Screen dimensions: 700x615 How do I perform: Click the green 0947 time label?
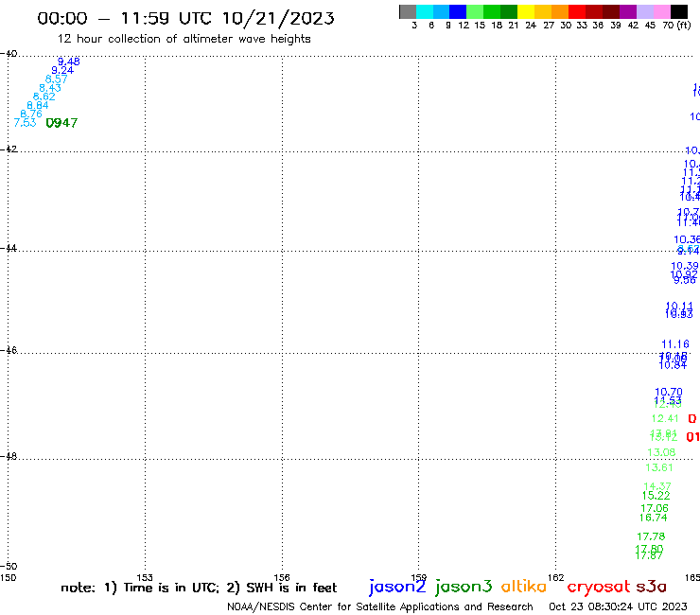(x=61, y=123)
